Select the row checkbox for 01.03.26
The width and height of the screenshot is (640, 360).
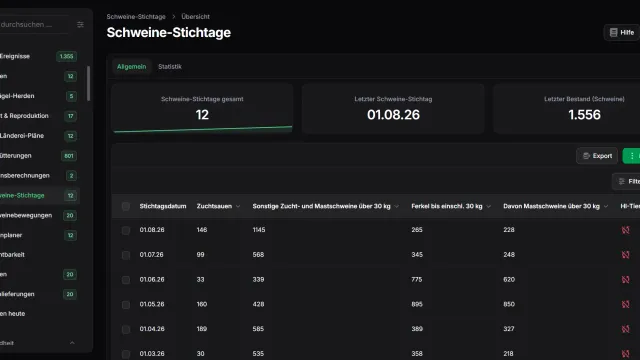[x=126, y=354]
